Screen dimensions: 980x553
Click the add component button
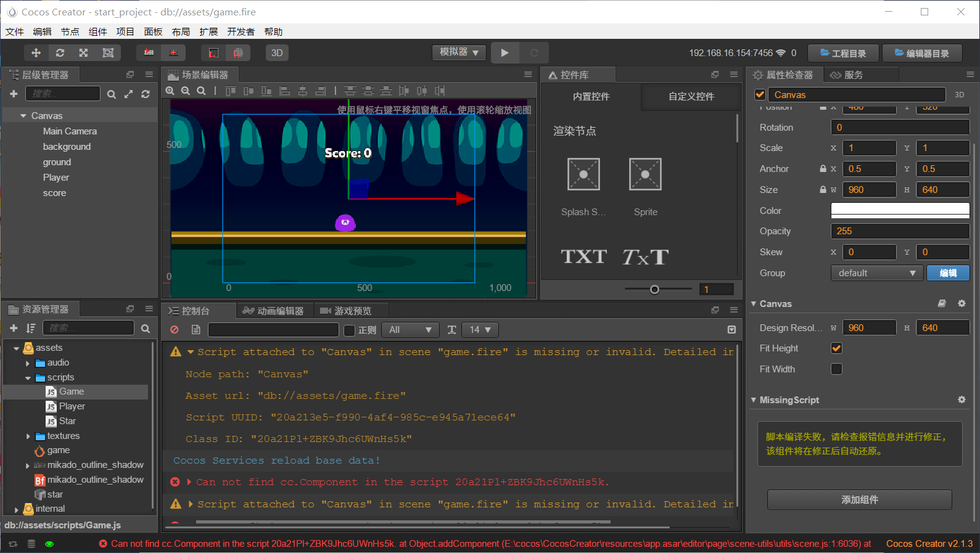(859, 499)
